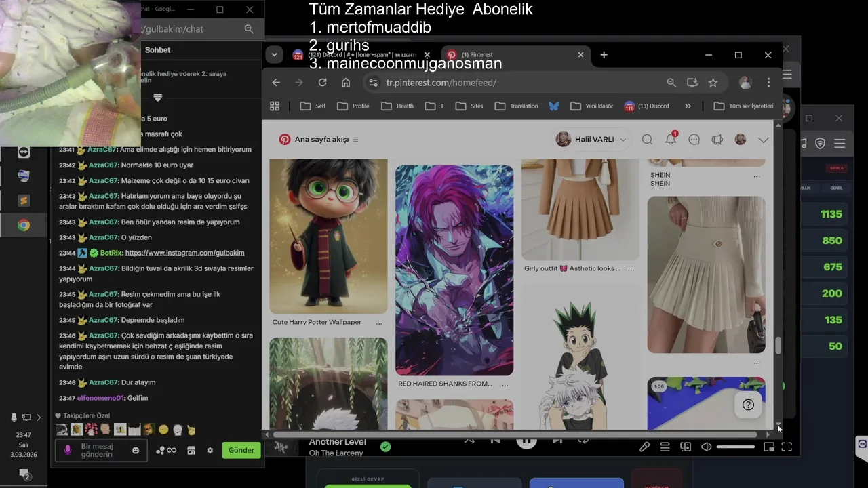
Task: Open Ana sayfa akışı feed menu
Action: point(355,140)
